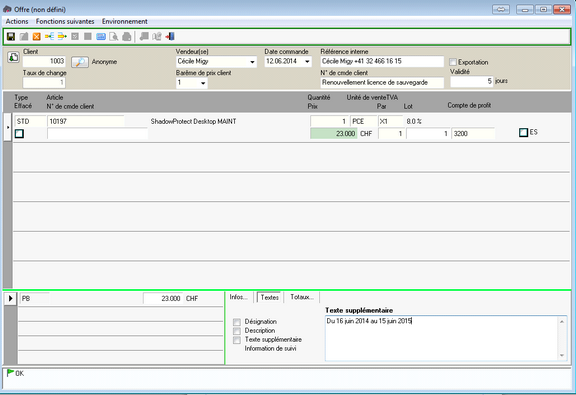
Task: Click the gray checkmark toolbar icon
Action: [75, 36]
